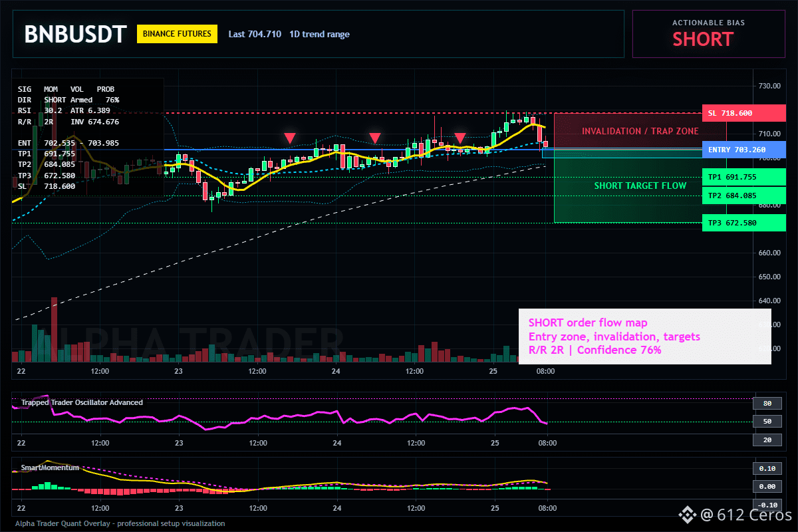Click the first red triangle marker on the 23rd
Viewport: 798px width, 532px height.
click(x=289, y=138)
